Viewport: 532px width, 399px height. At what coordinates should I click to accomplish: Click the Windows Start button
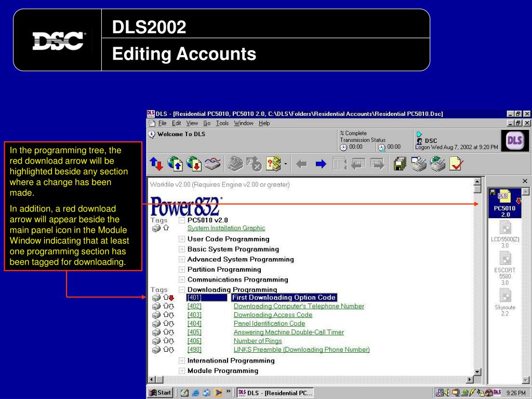(x=160, y=393)
